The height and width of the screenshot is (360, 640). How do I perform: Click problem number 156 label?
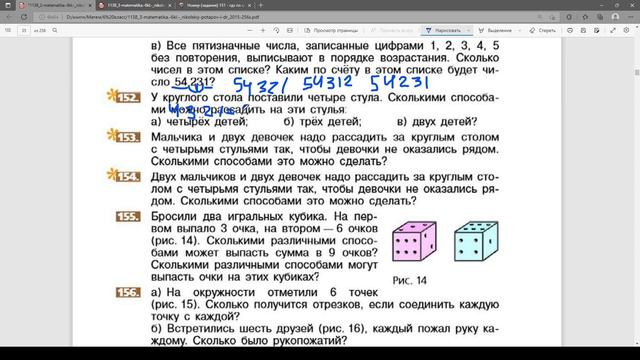coord(128,292)
